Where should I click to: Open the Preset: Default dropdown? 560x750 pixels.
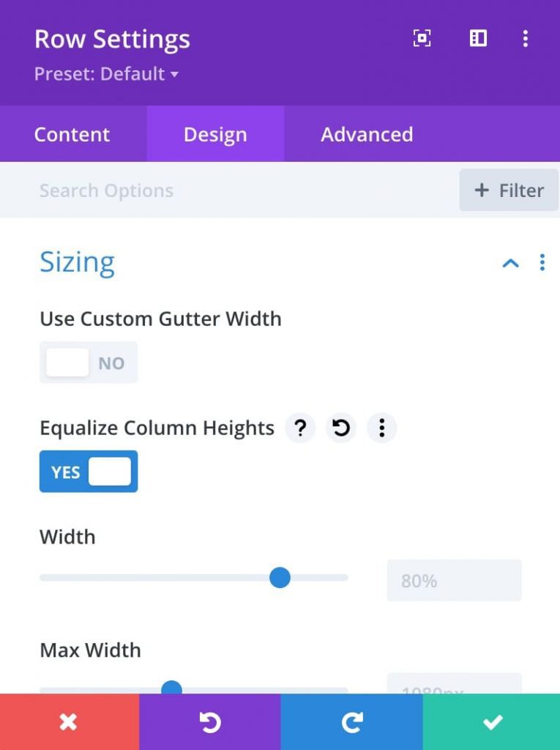[105, 74]
